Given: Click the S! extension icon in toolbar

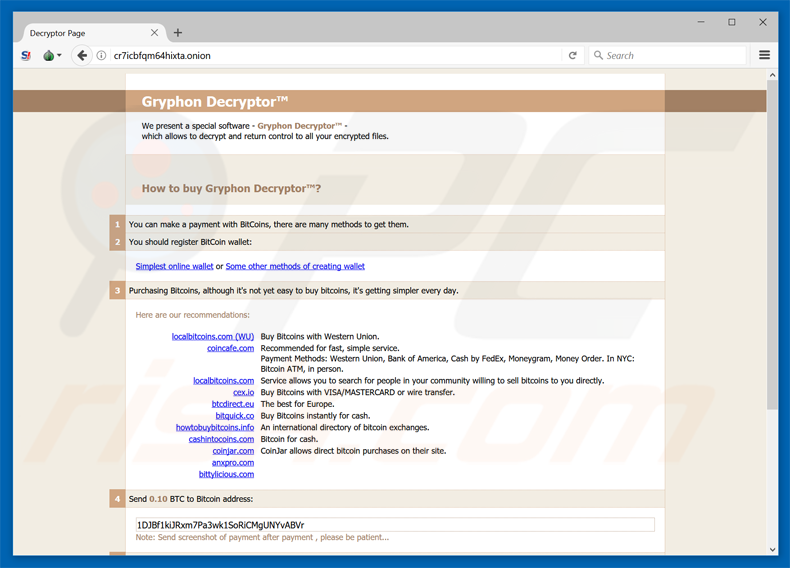Looking at the screenshot, I should (x=26, y=55).
